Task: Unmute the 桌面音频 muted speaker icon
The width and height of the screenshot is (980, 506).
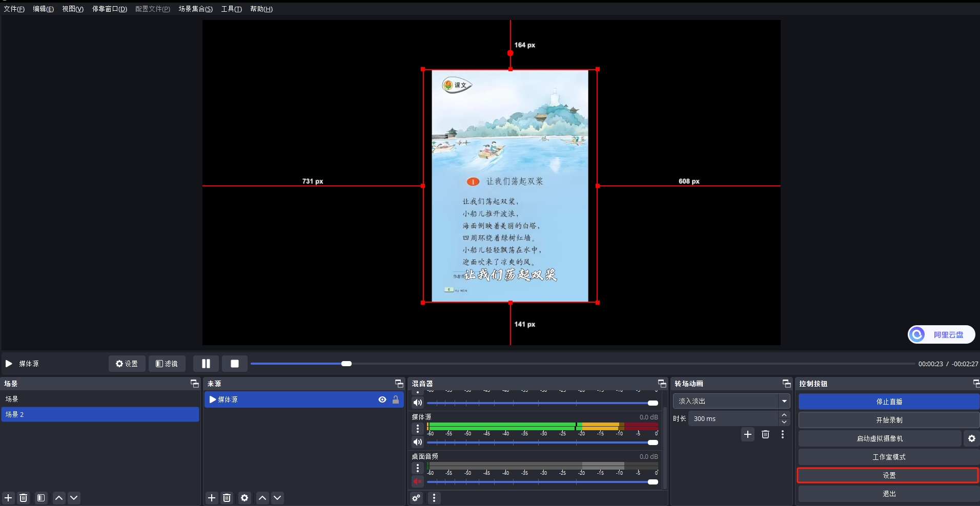Action: coord(418,481)
